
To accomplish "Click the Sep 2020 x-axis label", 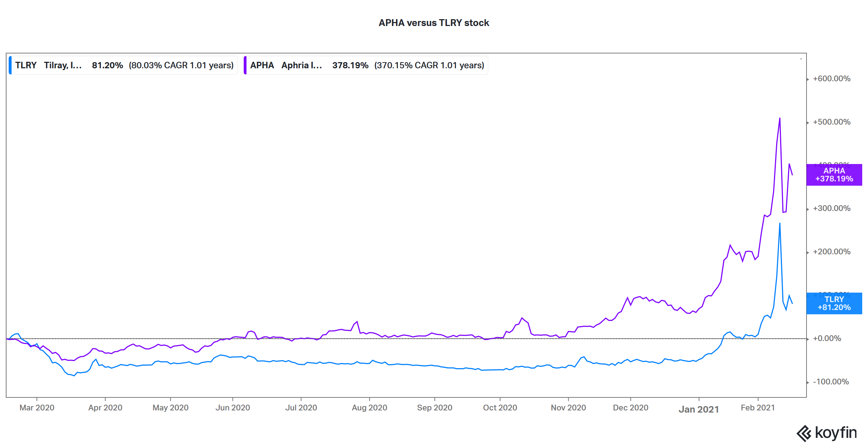I will pos(434,408).
